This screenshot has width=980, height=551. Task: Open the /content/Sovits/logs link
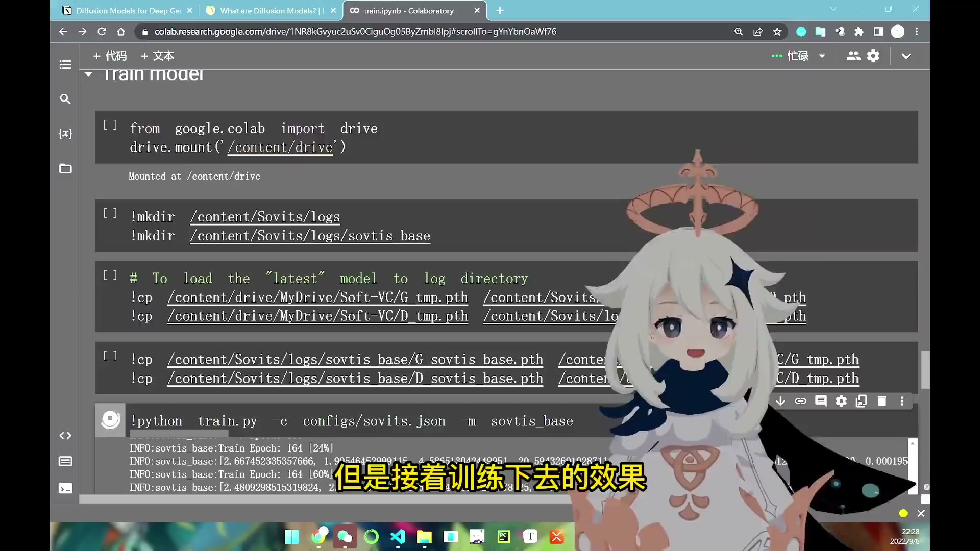265,217
